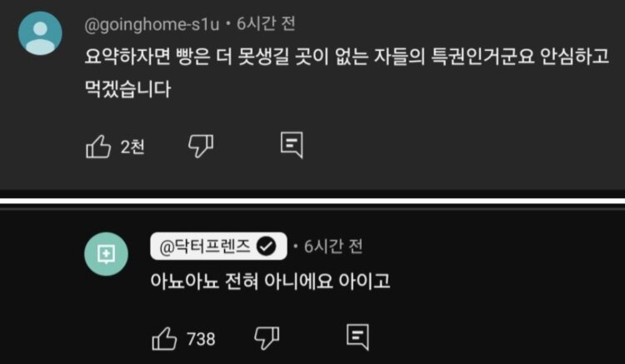Visit the @goinghome-s1u username link
Image resolution: width=625 pixels, height=364 pixels.
pyautogui.click(x=152, y=25)
